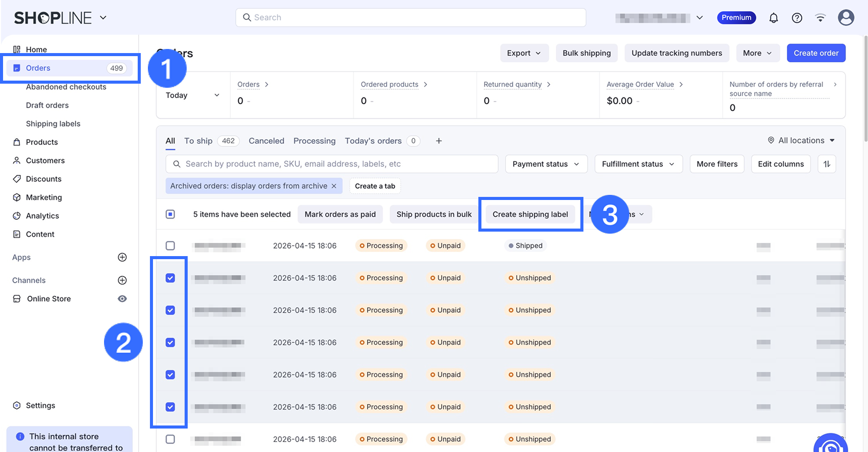Add a new view tab with plus icon
Image resolution: width=868 pixels, height=452 pixels.
pos(439,141)
